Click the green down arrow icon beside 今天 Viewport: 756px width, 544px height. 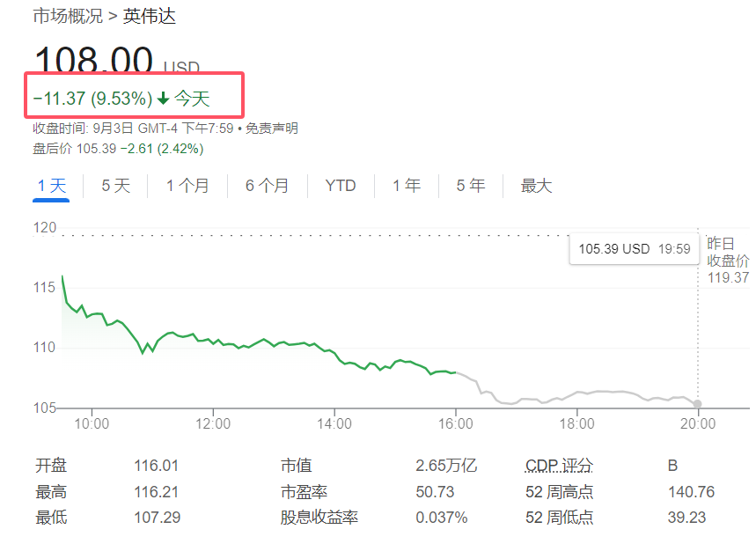(163, 99)
